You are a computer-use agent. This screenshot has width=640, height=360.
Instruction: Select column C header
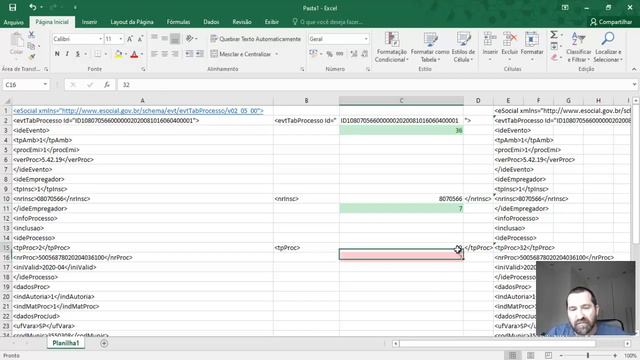point(401,100)
